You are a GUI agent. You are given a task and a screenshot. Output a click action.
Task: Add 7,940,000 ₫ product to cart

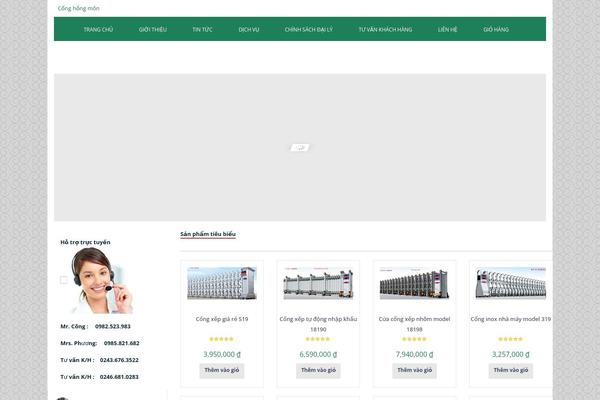tap(414, 370)
